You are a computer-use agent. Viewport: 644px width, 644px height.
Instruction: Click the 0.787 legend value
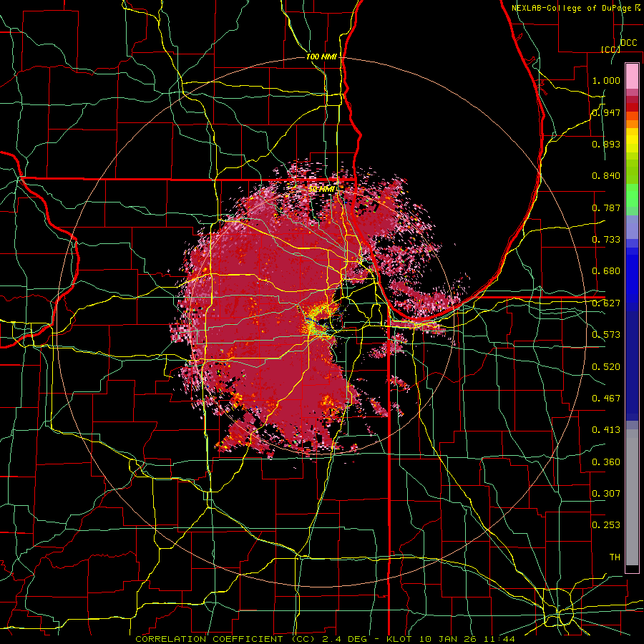(606, 208)
